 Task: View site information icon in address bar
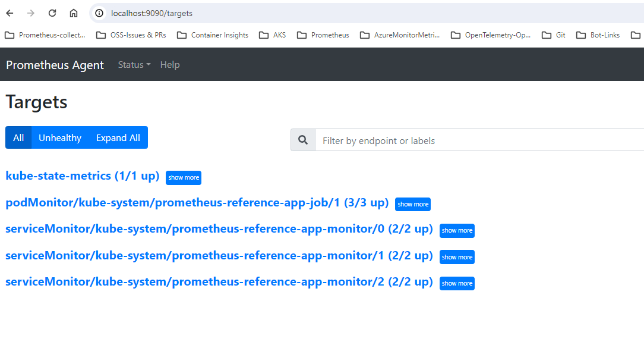(99, 13)
